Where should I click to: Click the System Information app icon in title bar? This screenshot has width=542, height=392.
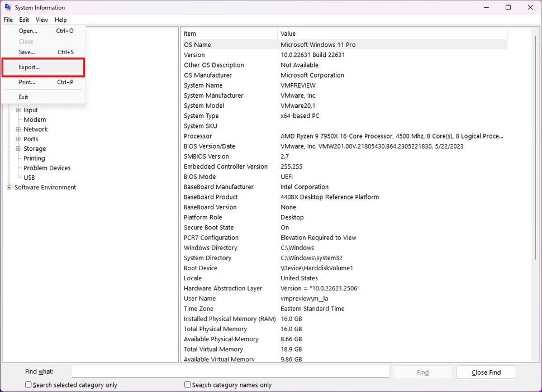click(x=7, y=7)
